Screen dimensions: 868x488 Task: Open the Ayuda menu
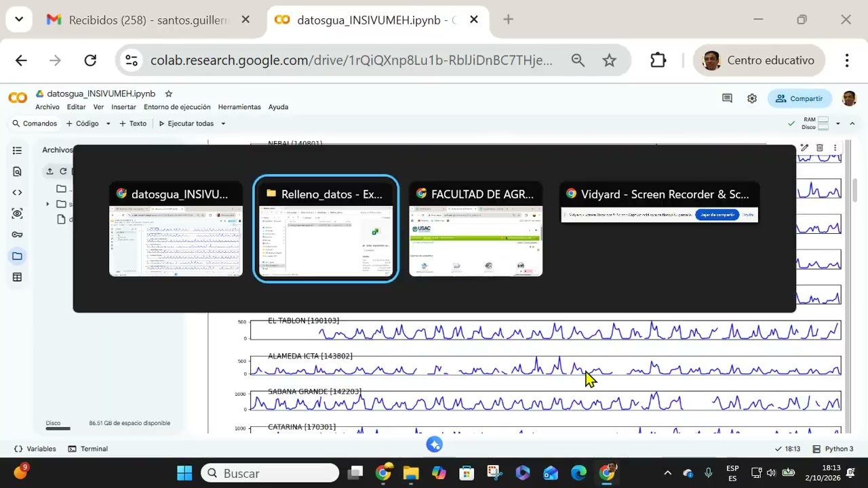(278, 107)
